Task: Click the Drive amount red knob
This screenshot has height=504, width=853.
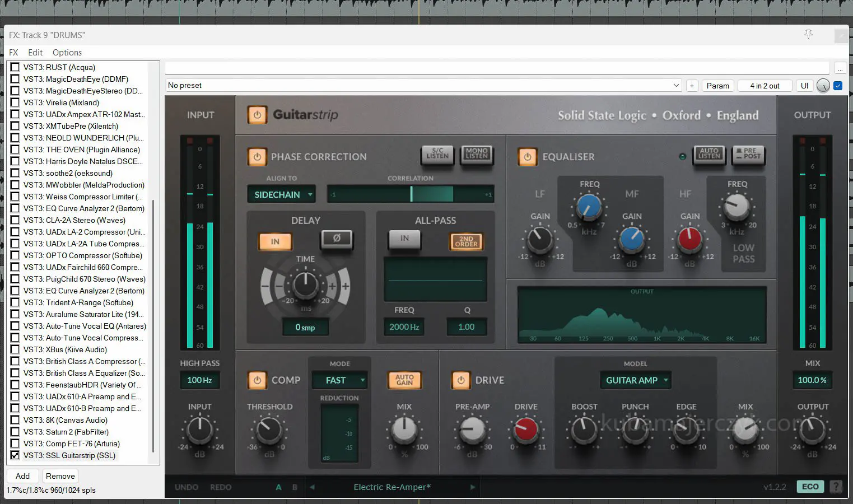Action: (x=526, y=430)
